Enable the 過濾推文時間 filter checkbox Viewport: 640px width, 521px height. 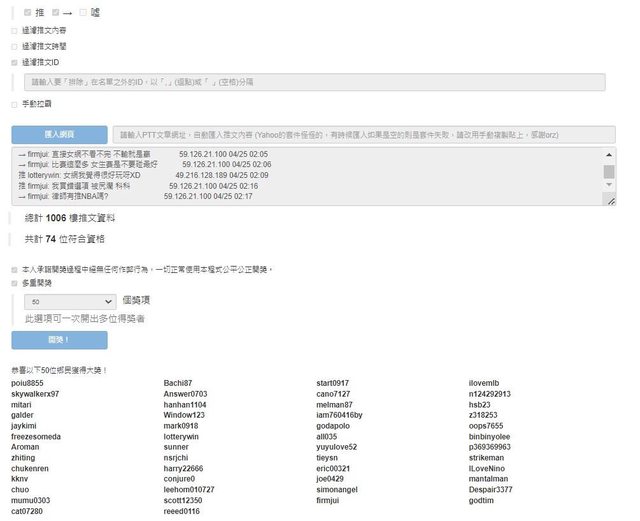tap(14, 46)
